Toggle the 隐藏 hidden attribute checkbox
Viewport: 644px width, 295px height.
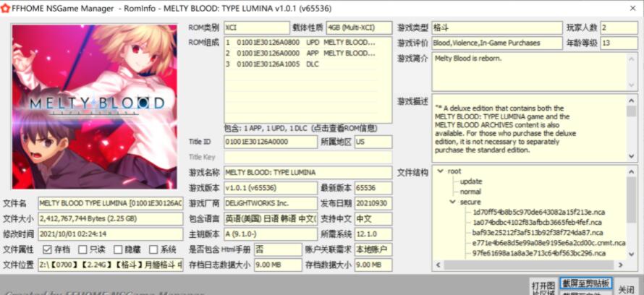pyautogui.click(x=118, y=249)
